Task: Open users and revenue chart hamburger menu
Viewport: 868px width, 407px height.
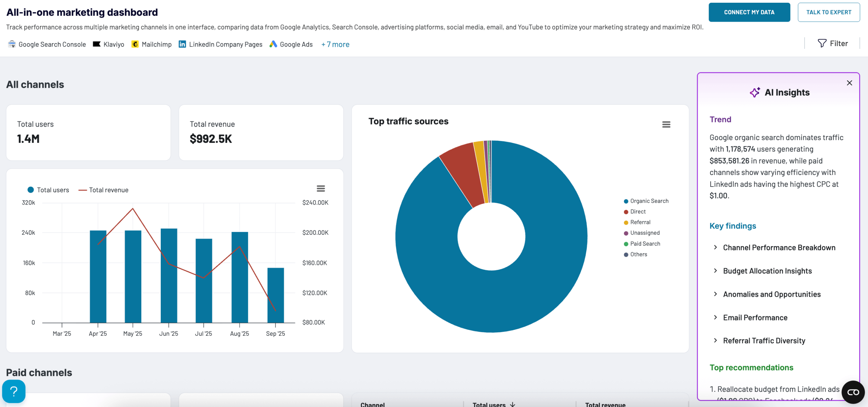Action: (320, 188)
